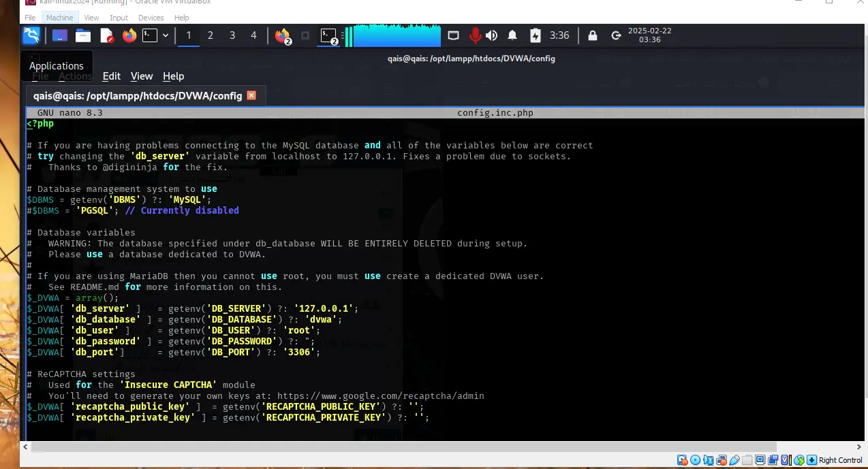This screenshot has height=469, width=868.
Task: Click the Right Control host key label
Action: (841, 460)
